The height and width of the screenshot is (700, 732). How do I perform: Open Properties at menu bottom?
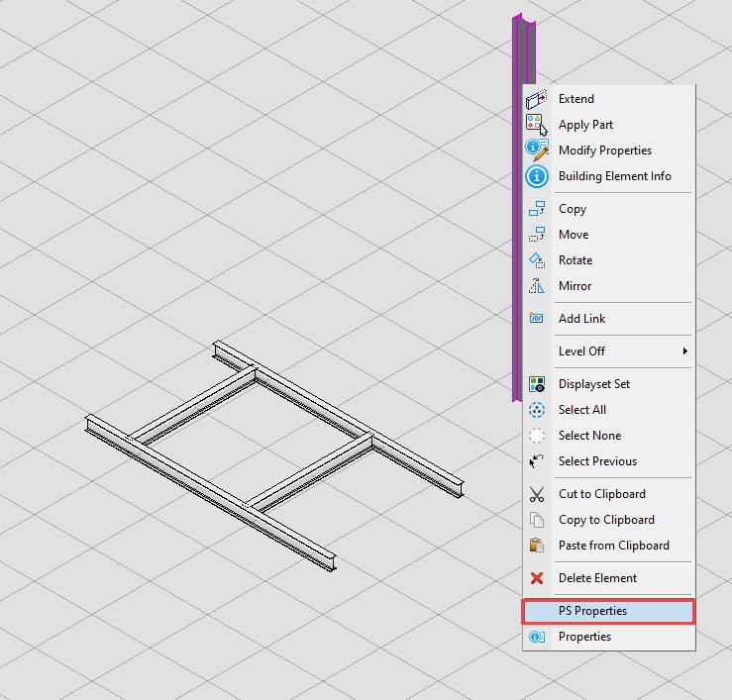tap(609, 637)
